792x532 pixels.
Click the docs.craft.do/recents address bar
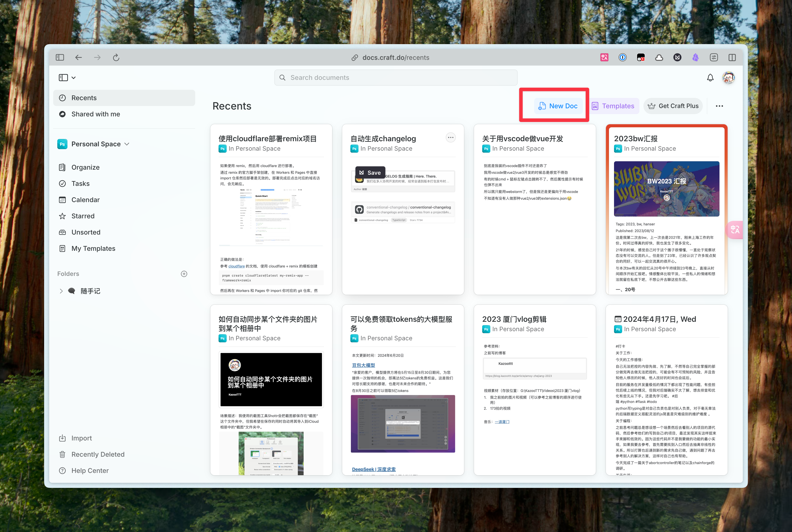395,57
